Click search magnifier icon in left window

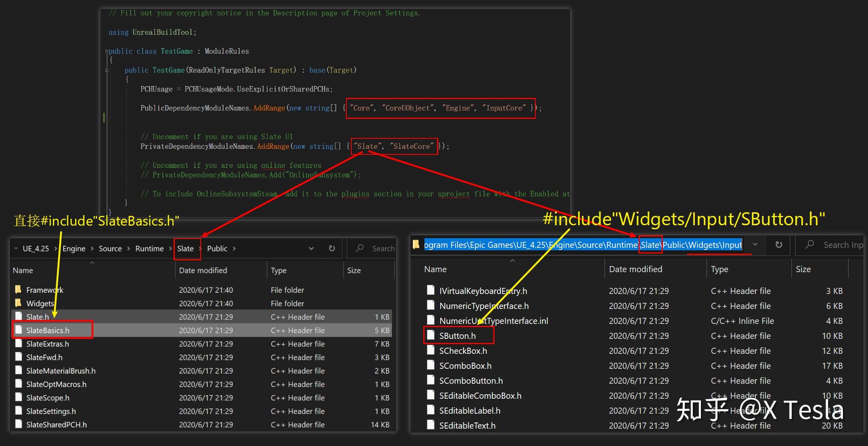point(360,248)
